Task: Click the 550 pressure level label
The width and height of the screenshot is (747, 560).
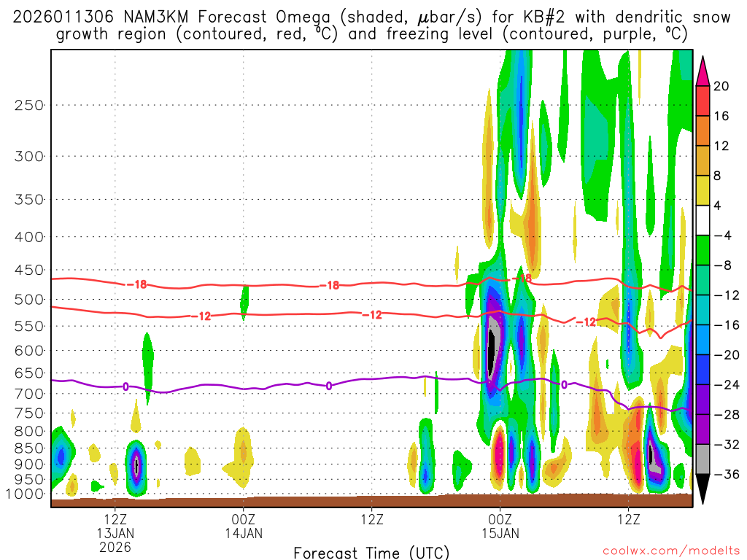Action: click(x=29, y=326)
